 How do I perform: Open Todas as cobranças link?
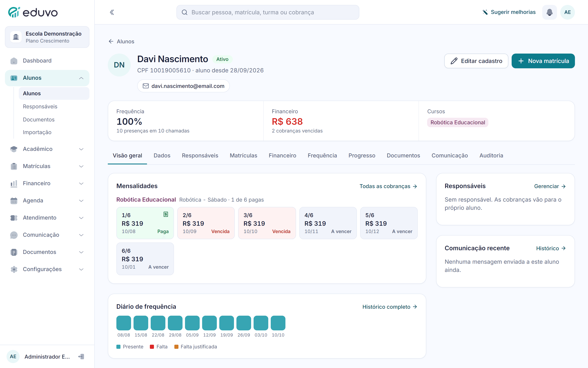point(388,186)
